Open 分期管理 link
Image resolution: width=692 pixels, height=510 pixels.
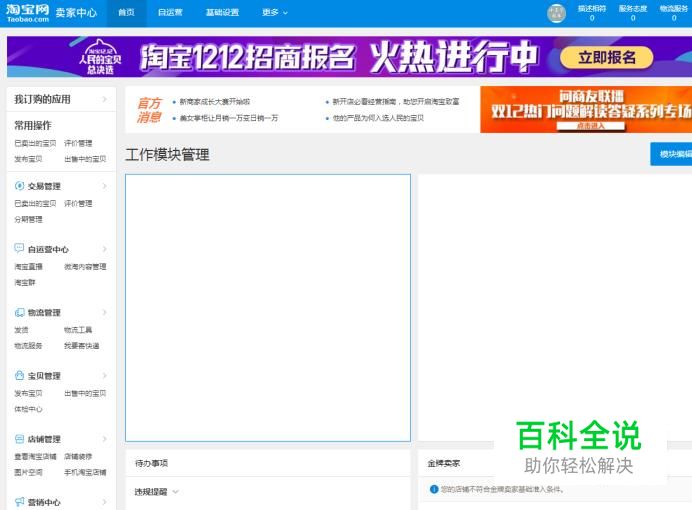28,219
